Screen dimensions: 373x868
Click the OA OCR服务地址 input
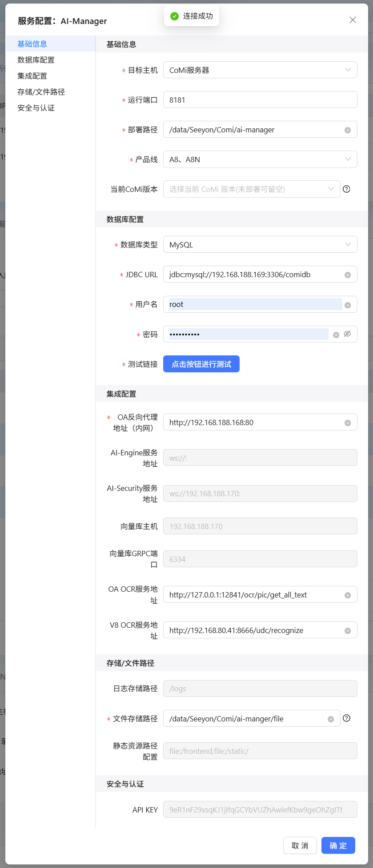tap(260, 594)
